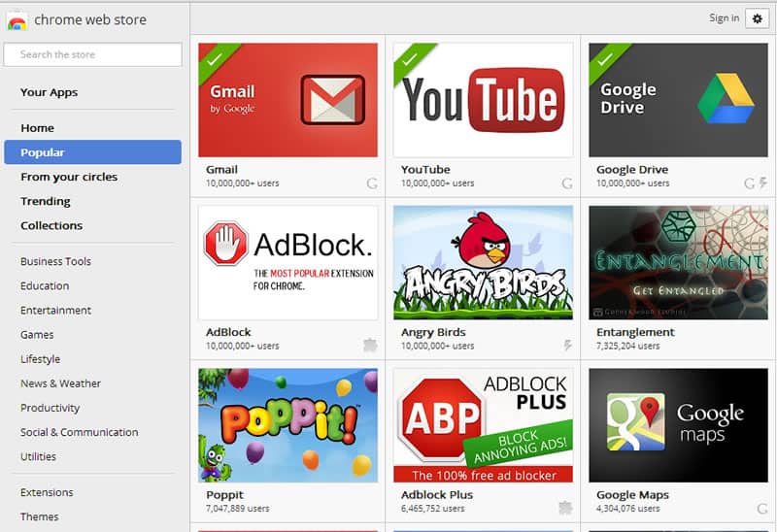Viewport: 777px width, 532px height.
Task: Open Your Apps in the sidebar
Action: pos(49,92)
